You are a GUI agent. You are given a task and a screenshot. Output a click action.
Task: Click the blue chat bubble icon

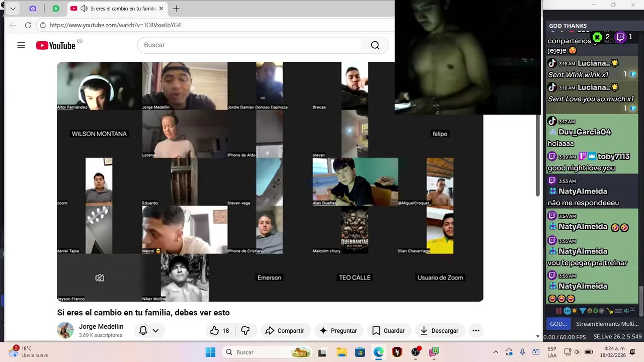click(x=568, y=311)
